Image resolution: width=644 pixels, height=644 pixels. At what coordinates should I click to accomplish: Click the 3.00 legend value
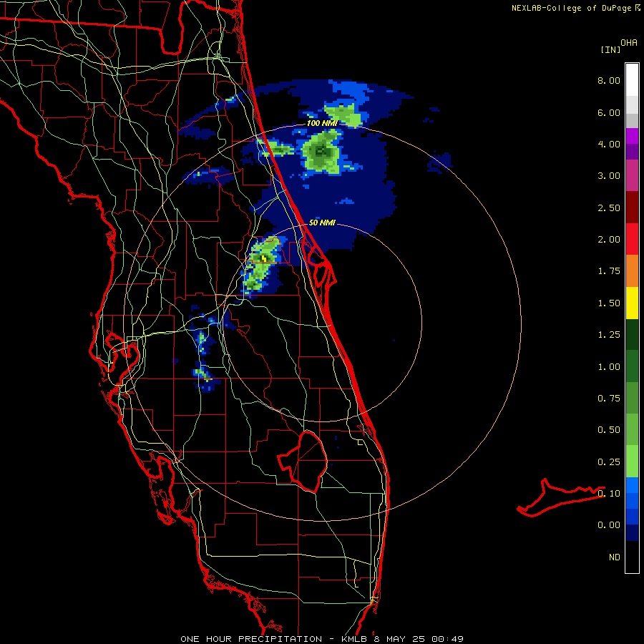coord(609,176)
